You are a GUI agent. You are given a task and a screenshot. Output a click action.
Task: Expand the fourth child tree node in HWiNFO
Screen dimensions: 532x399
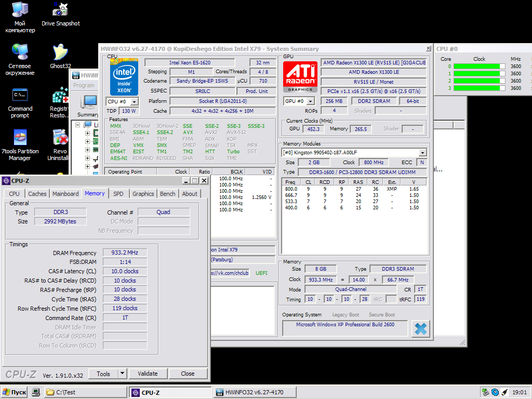(x=87, y=158)
